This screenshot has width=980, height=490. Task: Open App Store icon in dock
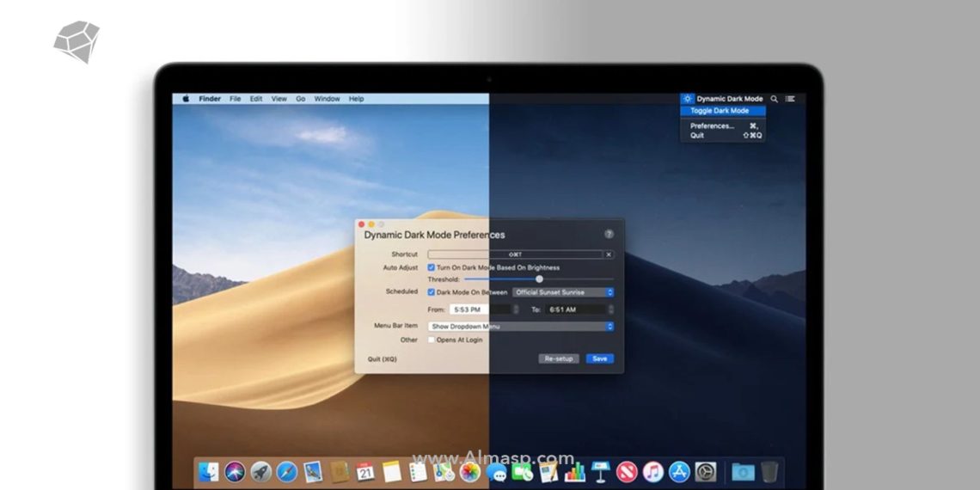pos(679,472)
